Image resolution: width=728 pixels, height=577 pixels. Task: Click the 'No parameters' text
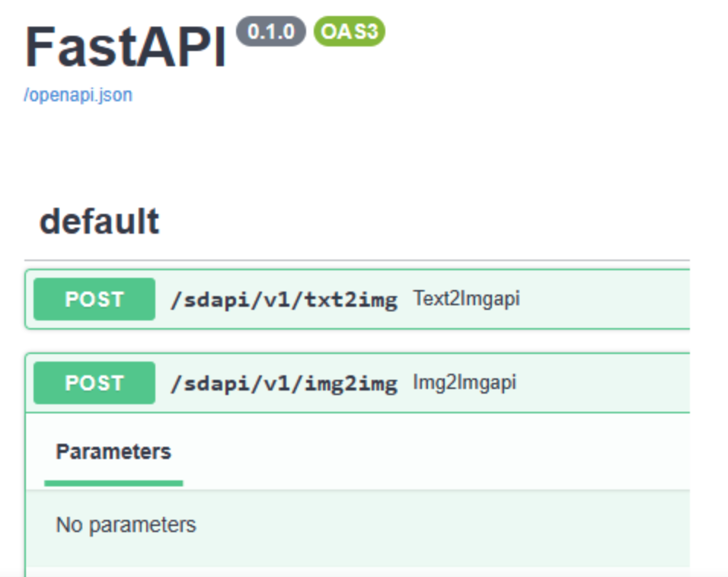pyautogui.click(x=126, y=525)
